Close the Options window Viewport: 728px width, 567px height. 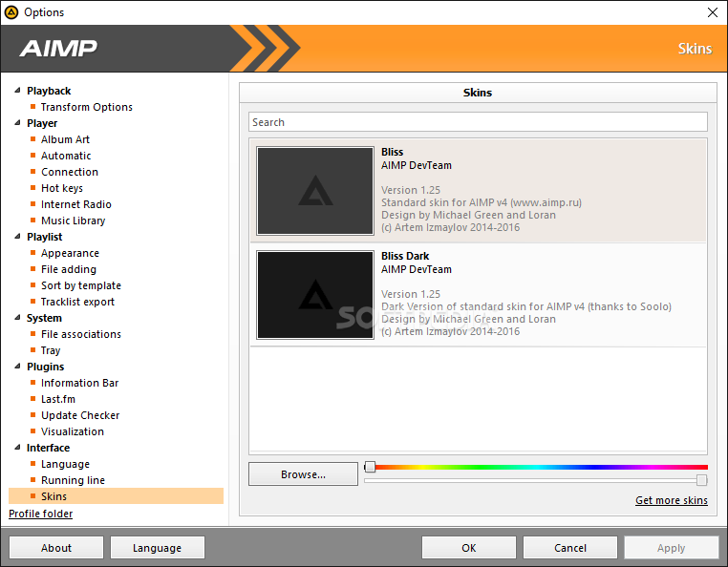tap(713, 12)
